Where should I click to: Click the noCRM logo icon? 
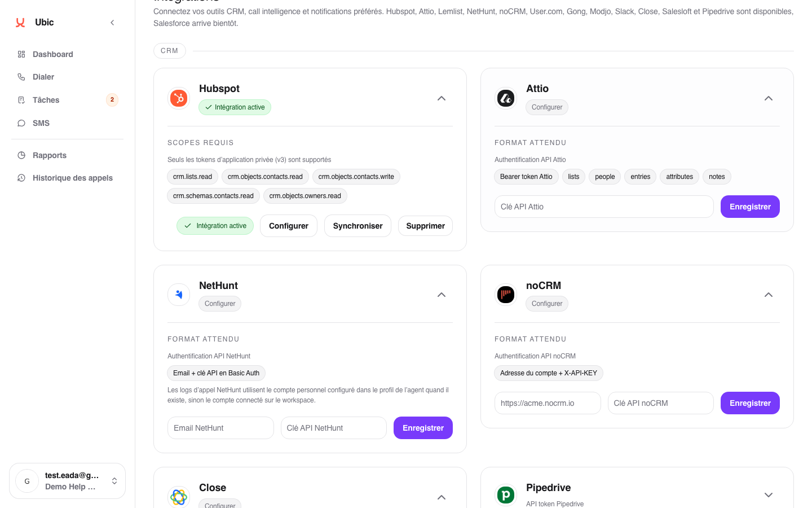tap(506, 295)
